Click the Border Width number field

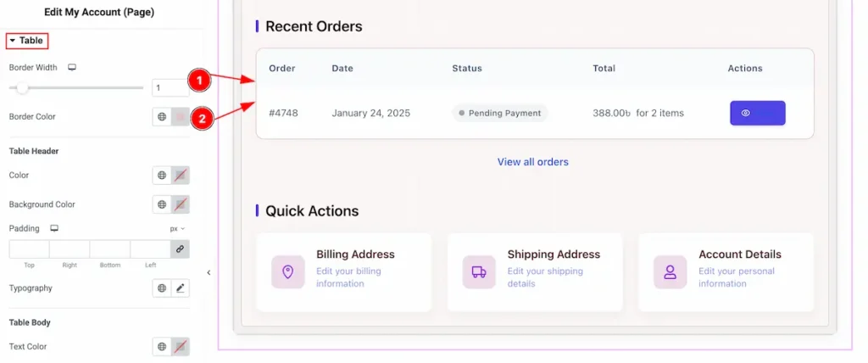coord(170,87)
